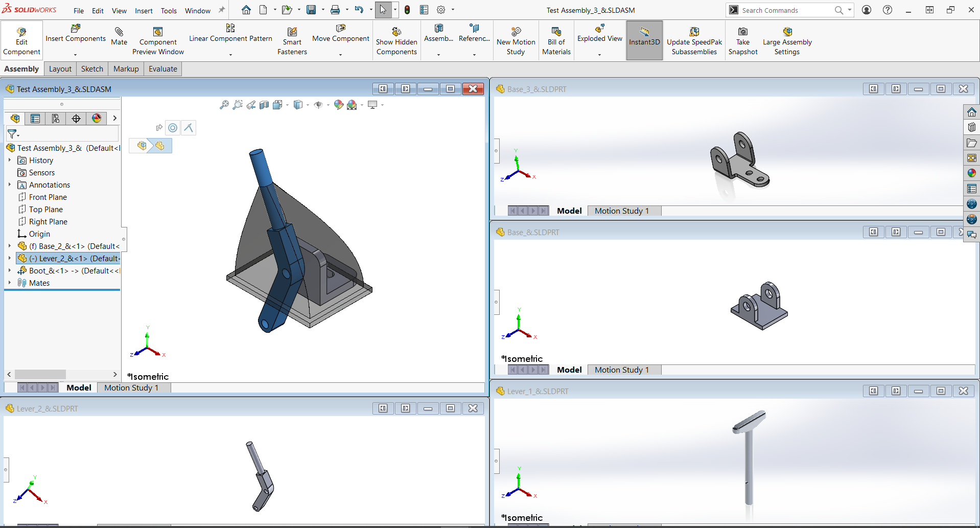980x528 pixels.
Task: Open the Exploded View dropdown arrow
Action: tap(599, 54)
